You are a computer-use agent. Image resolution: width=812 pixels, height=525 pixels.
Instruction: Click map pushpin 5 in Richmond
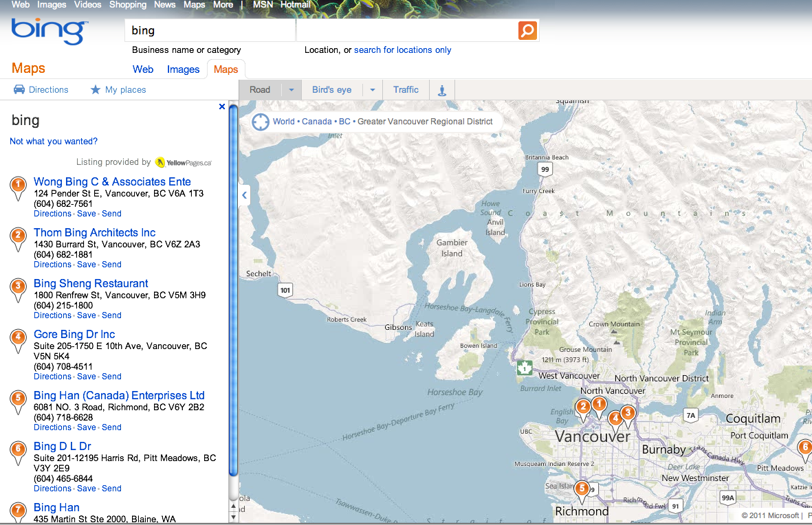click(x=582, y=490)
